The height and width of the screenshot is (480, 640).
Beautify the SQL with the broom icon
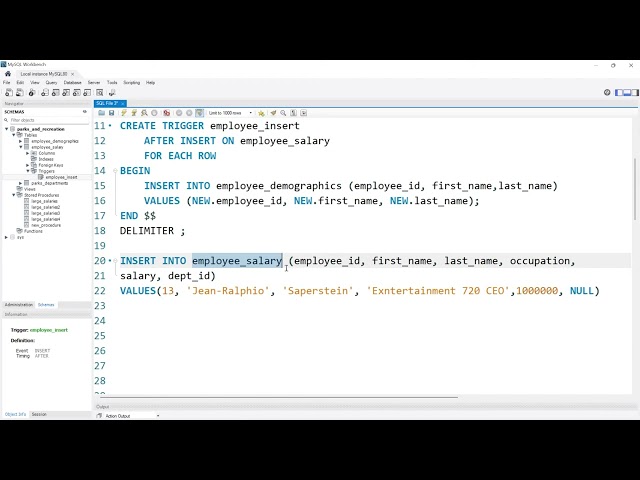pos(273,113)
